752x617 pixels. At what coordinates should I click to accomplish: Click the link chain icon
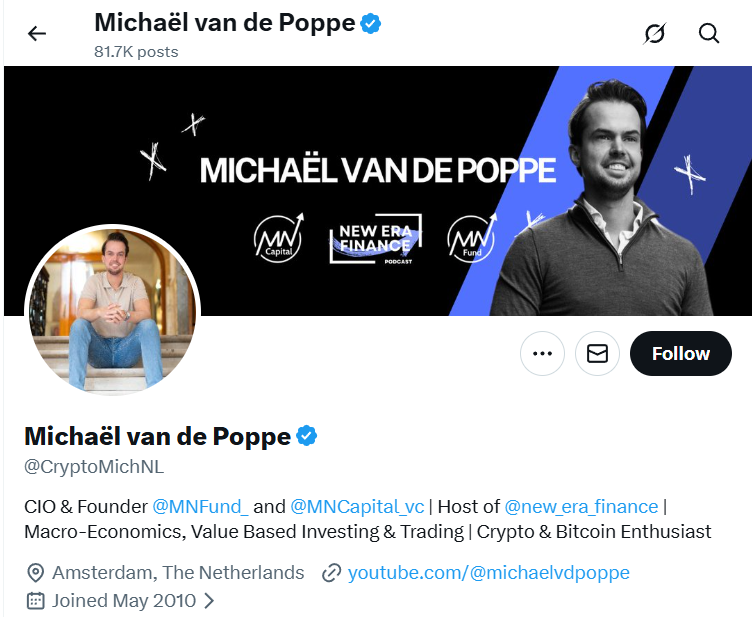332,573
